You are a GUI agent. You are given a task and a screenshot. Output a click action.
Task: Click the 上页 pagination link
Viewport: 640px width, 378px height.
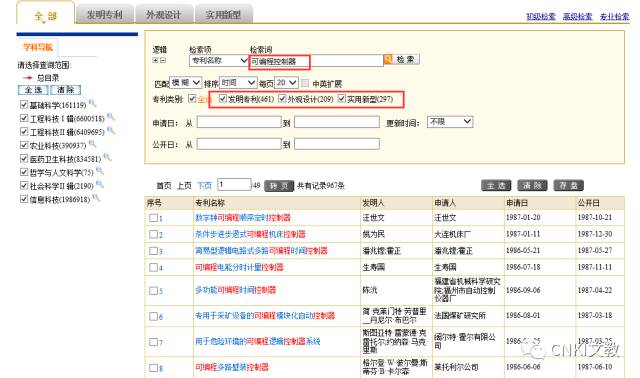coord(184,186)
